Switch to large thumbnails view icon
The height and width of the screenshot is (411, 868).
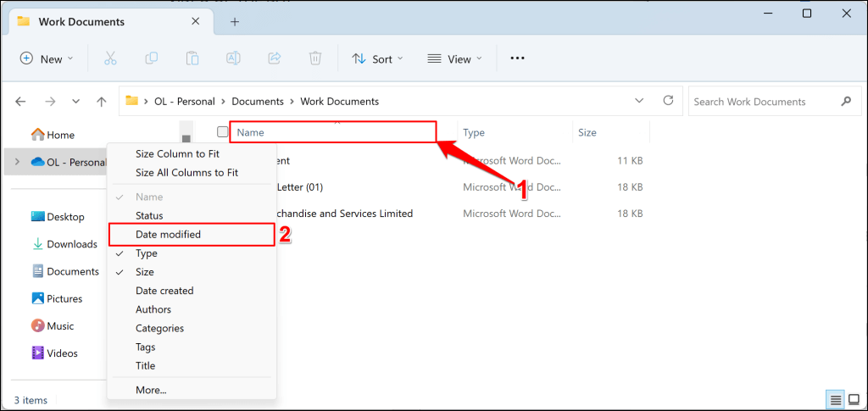(x=853, y=399)
